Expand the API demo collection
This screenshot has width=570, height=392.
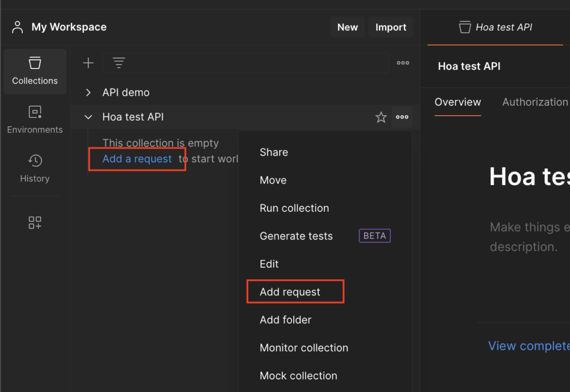click(x=89, y=92)
